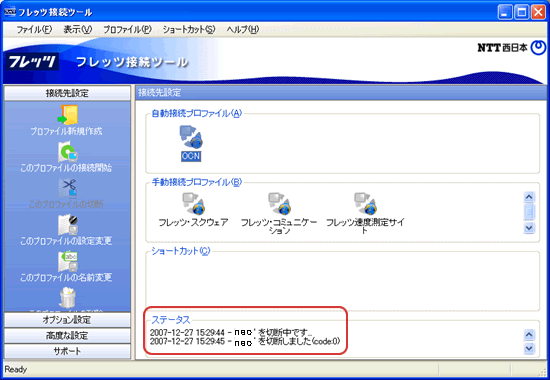Screen dimensions: 550x380
Task: Expand the 接続先設定 sidebar section
Action: point(67,93)
